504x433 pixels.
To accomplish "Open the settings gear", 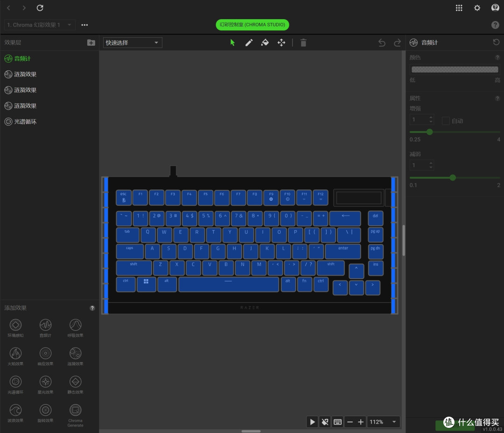I will [x=477, y=8].
